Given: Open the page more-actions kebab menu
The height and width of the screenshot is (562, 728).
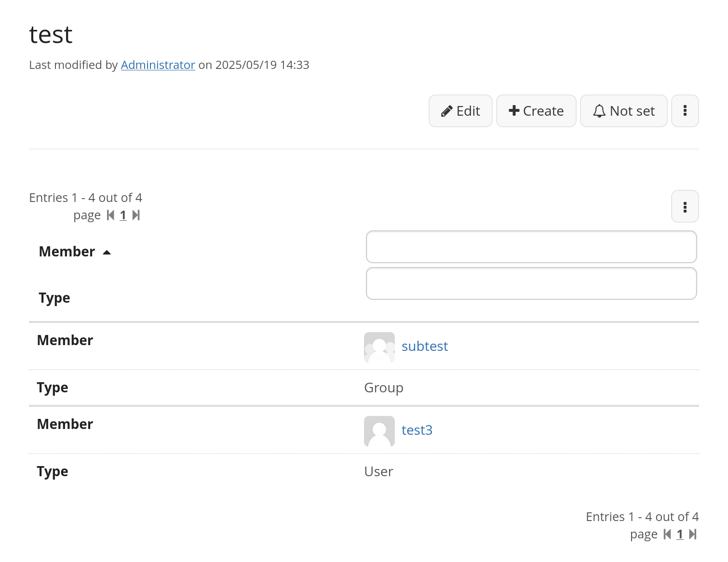Looking at the screenshot, I should [685, 111].
